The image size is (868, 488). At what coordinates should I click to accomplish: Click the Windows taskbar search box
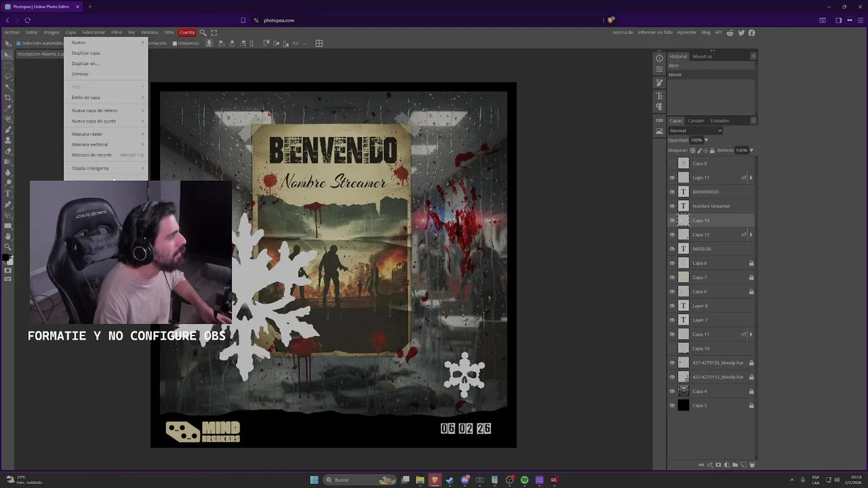point(359,480)
